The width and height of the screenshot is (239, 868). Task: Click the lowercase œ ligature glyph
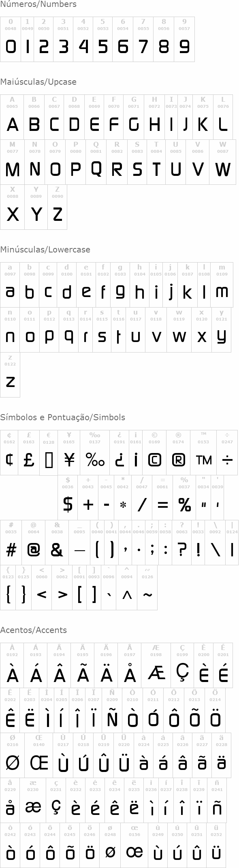tap(134, 852)
